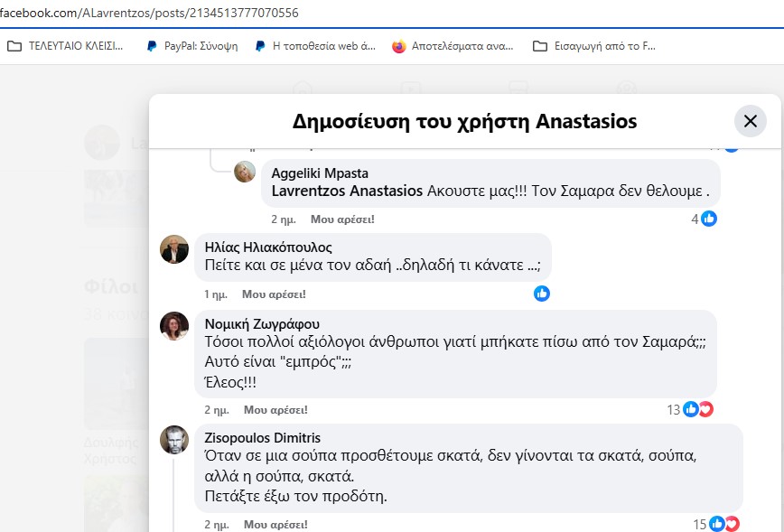Open Aggeliki Mpasta's profile picture
Image resolution: width=784 pixels, height=532 pixels.
point(245,172)
